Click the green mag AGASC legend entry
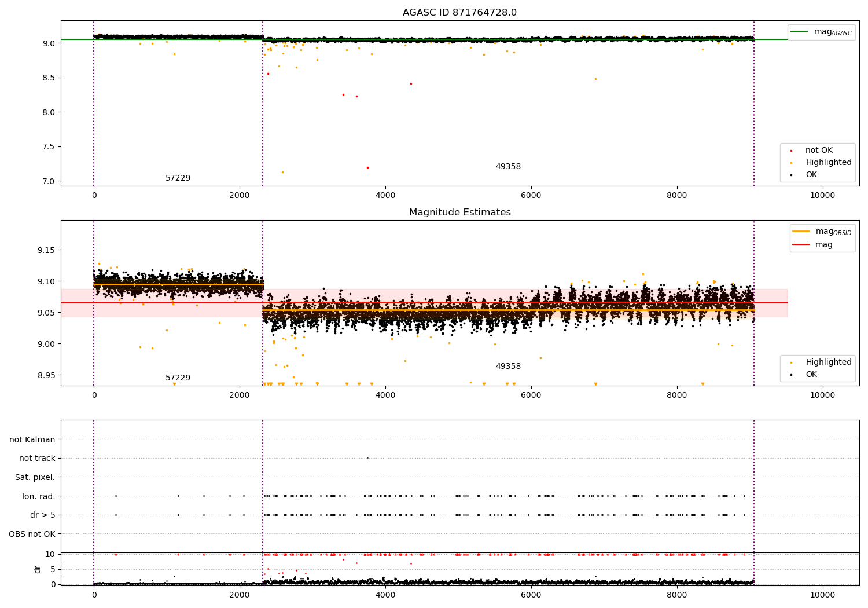The height and width of the screenshot is (608, 868). coord(821,32)
